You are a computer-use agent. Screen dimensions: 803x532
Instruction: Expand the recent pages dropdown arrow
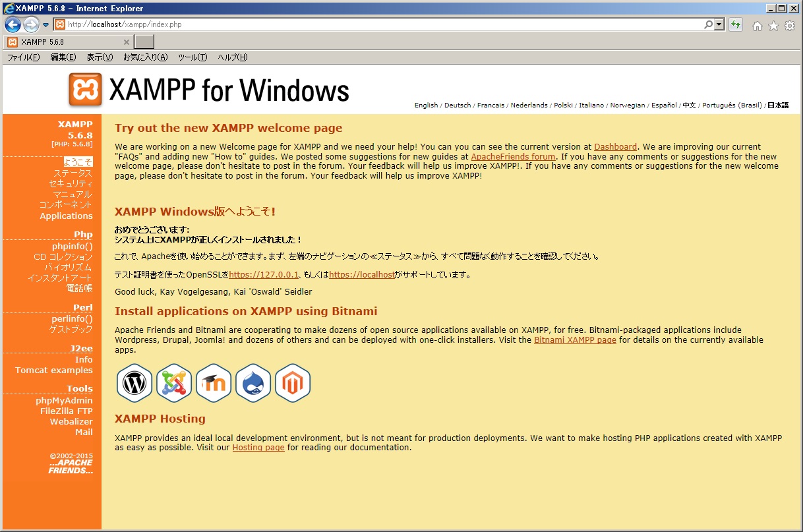point(45,25)
